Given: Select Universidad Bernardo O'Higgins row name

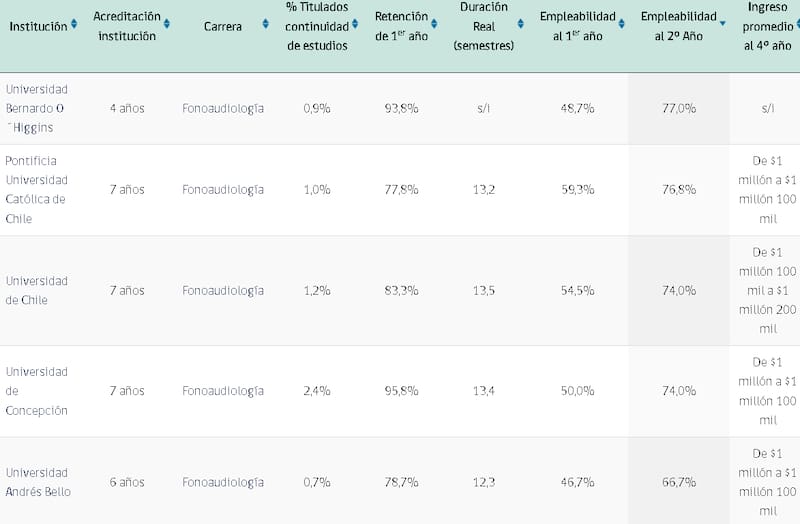Looking at the screenshot, I should 37,108.
